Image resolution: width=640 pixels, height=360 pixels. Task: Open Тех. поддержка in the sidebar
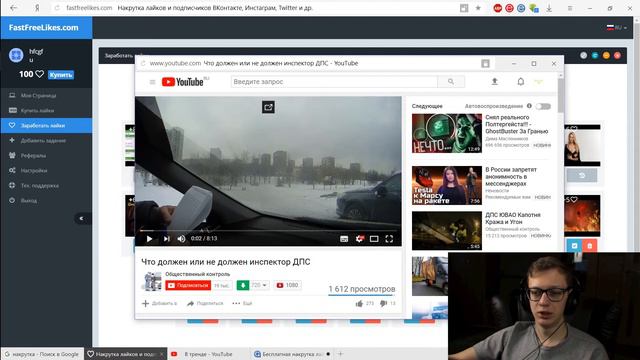(x=46, y=186)
